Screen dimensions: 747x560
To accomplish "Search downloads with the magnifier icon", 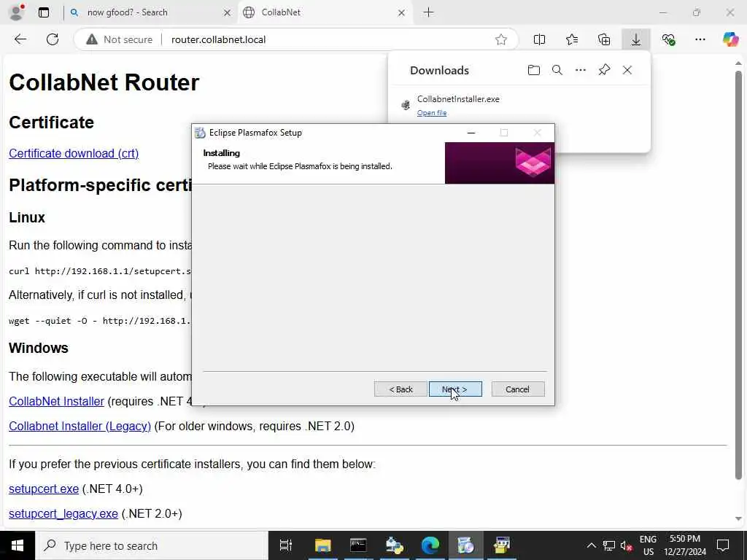I will pyautogui.click(x=557, y=71).
